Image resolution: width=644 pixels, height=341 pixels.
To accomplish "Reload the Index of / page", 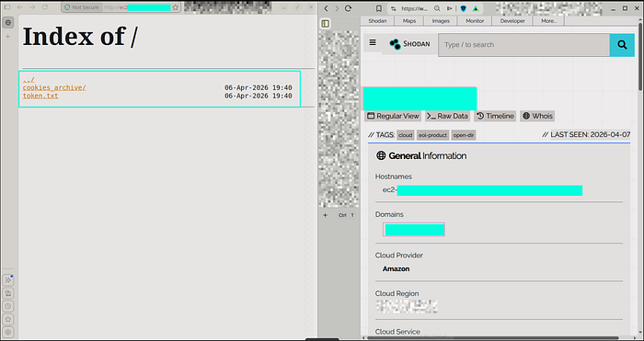I will point(45,7).
